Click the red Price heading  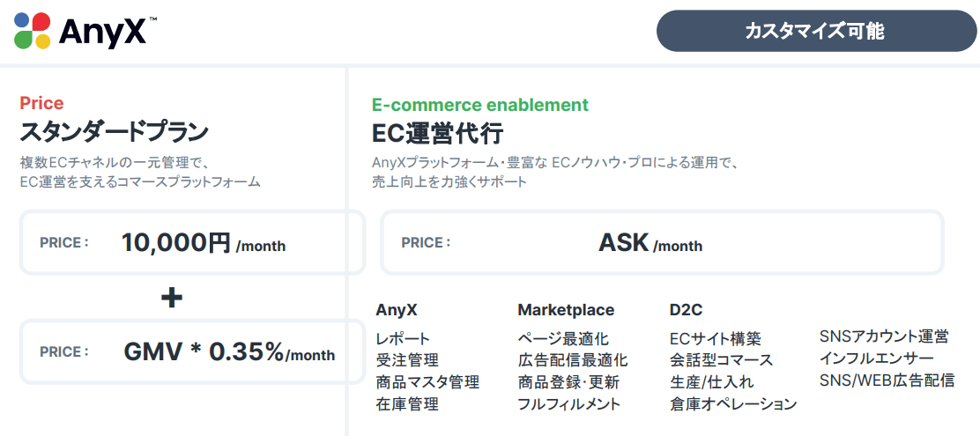tap(41, 104)
